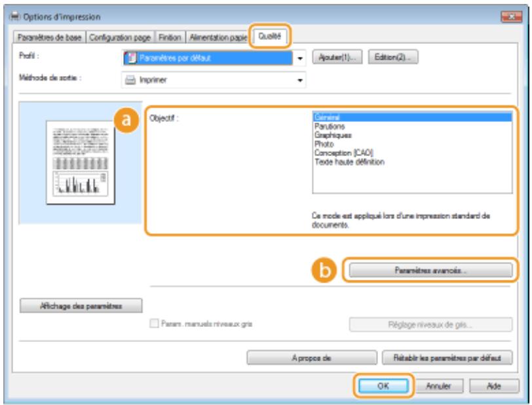Click Rétablir les paramètres par défaut
This screenshot has height=405, width=532.
pos(447,358)
